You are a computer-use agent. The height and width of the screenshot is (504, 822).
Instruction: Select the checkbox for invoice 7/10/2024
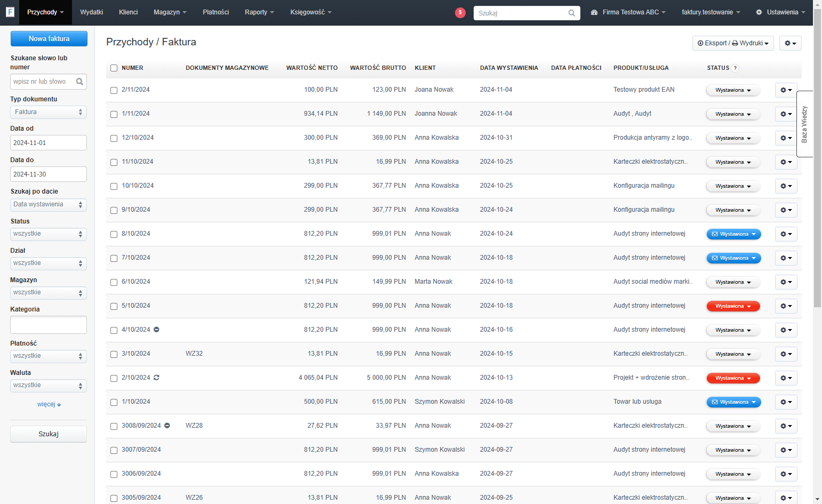click(114, 258)
